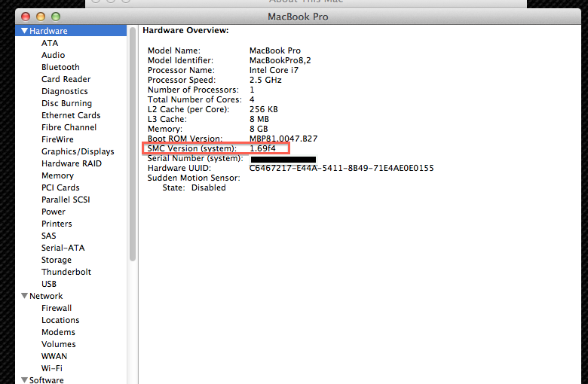Click the sidebar vertical scrollbar
Image resolution: width=588 pixels, height=384 pixels.
pos(133,145)
